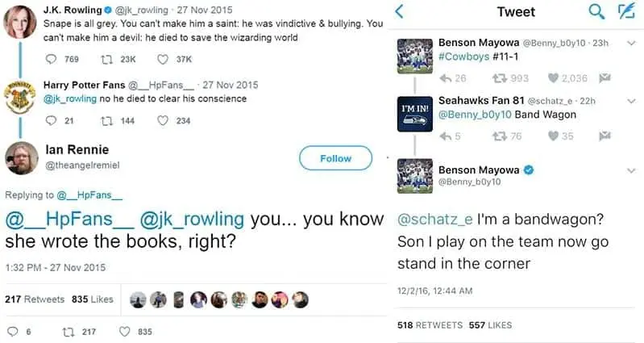Retweet the Harry Potter Fans reply
The height and width of the screenshot is (343, 644).
[104, 121]
